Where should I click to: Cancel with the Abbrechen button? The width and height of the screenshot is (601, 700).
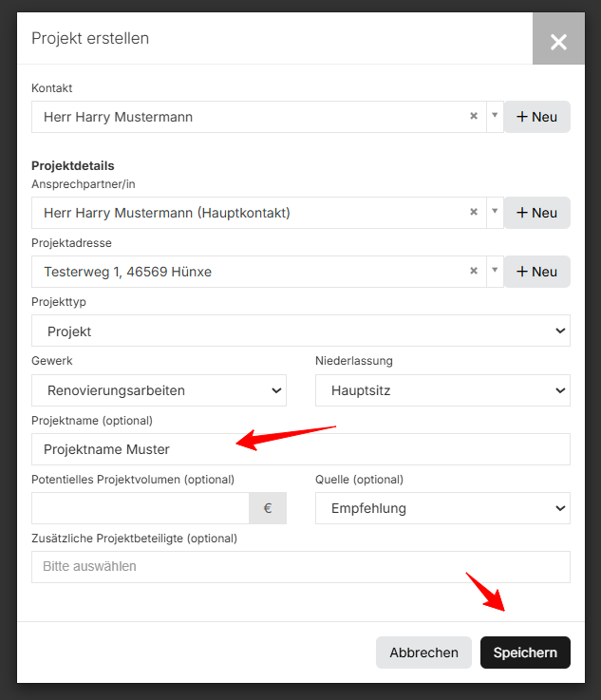[x=423, y=653]
